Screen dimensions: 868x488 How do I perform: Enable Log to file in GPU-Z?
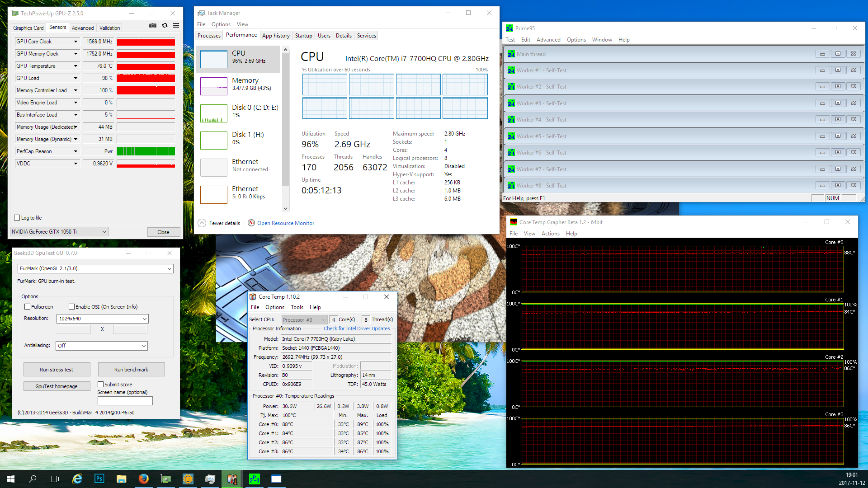pyautogui.click(x=17, y=218)
